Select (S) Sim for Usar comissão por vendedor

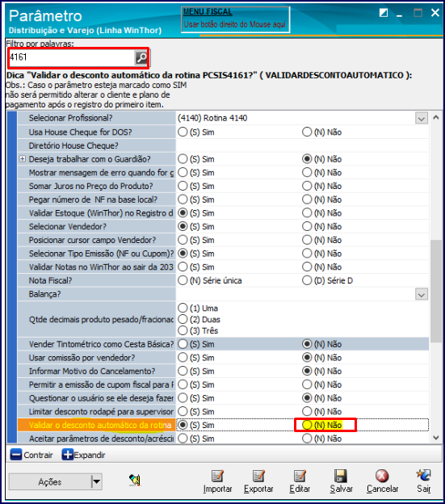click(183, 358)
